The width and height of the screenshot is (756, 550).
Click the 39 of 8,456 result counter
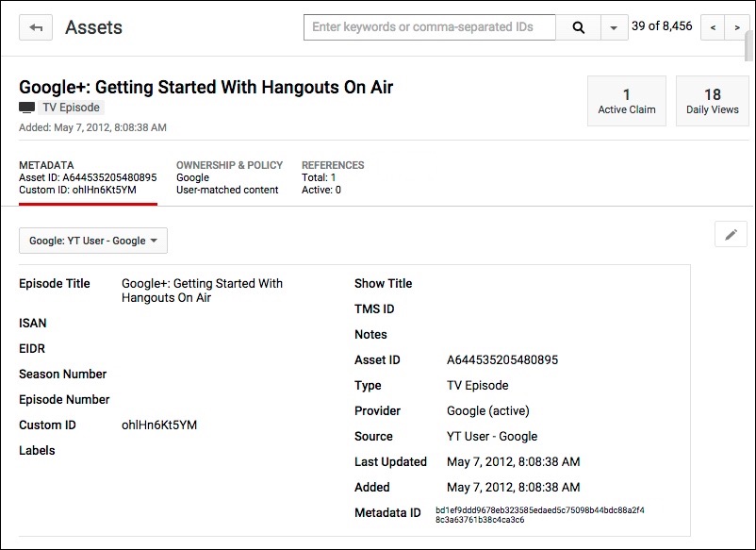662,26
